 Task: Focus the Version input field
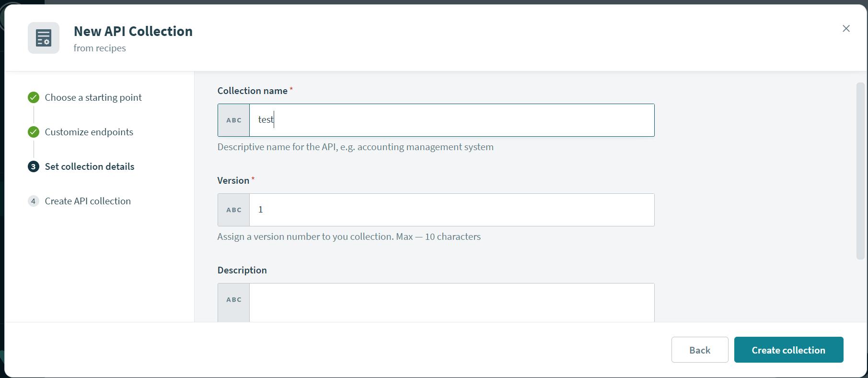(x=451, y=210)
